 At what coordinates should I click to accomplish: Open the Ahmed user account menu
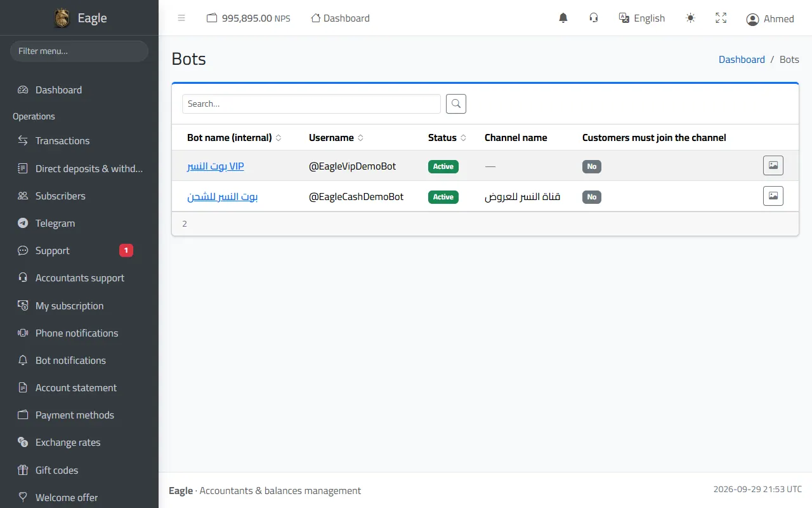tap(770, 19)
